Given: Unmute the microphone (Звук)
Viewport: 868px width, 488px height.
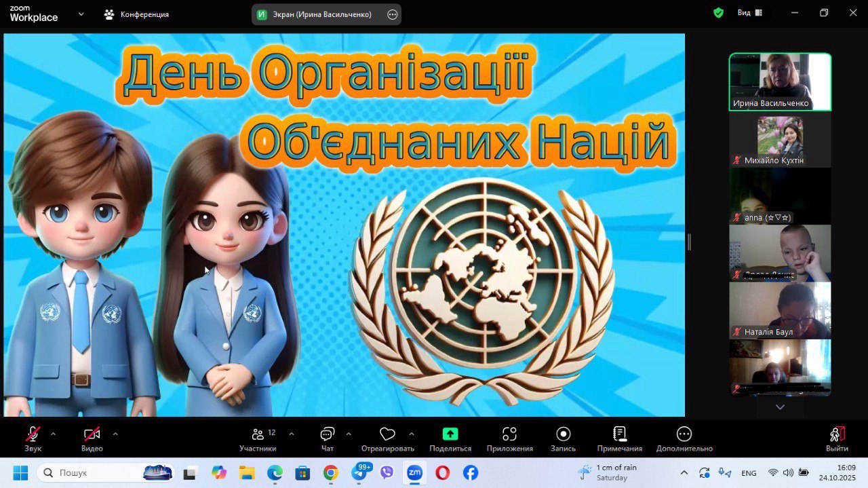Looking at the screenshot, I should pyautogui.click(x=33, y=435).
